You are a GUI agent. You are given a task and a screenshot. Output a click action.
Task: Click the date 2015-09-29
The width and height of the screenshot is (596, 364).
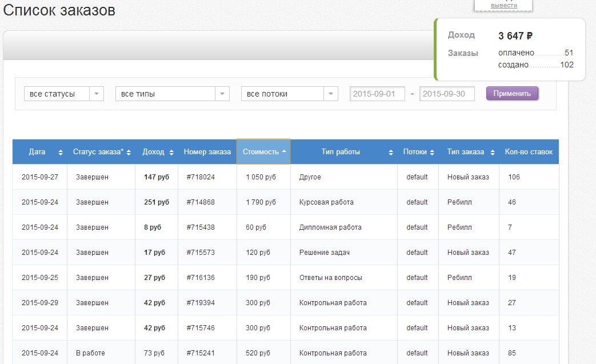(40, 302)
